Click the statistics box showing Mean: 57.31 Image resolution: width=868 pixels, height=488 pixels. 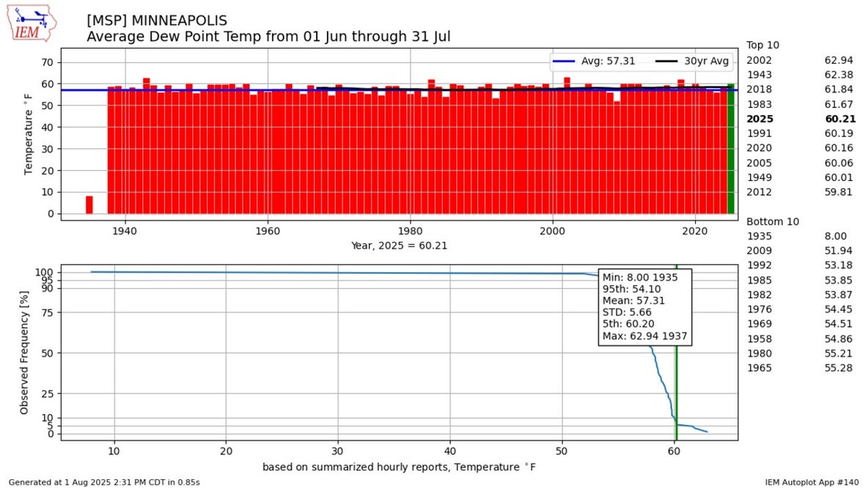(x=644, y=307)
